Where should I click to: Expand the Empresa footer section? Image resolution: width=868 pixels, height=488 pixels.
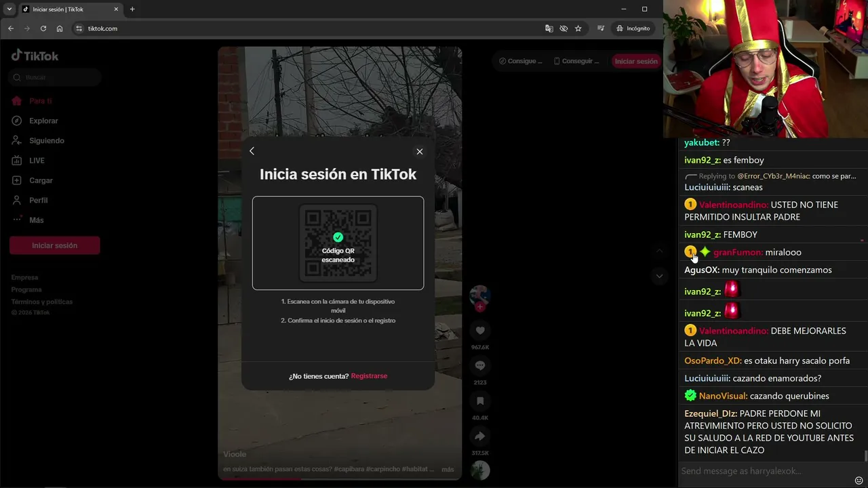coord(24,277)
